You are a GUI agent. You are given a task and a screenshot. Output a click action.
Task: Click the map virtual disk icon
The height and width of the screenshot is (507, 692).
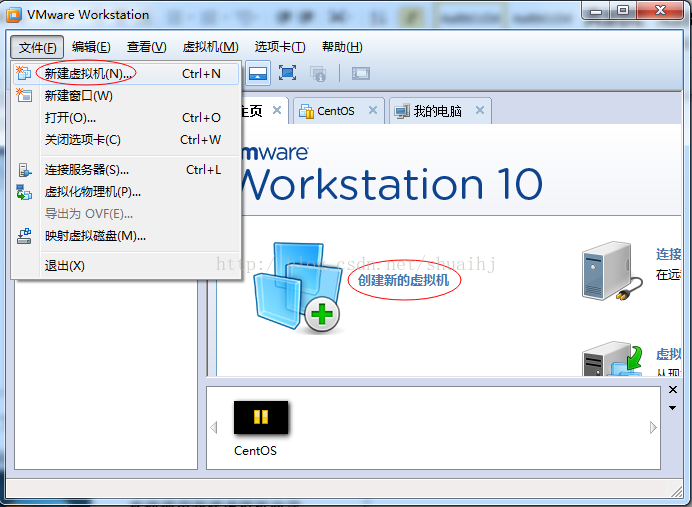pos(24,236)
